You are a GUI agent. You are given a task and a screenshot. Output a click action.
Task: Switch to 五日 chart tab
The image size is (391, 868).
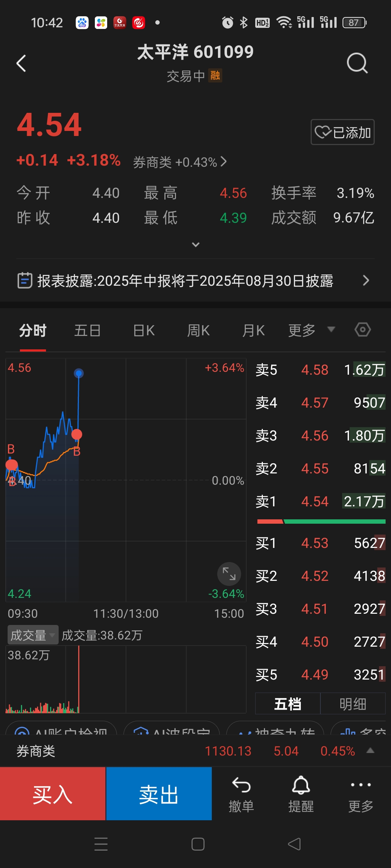click(87, 331)
